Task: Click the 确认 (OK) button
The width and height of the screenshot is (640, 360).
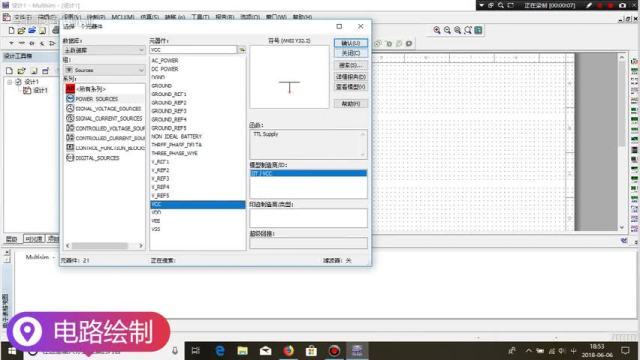Action: (351, 43)
